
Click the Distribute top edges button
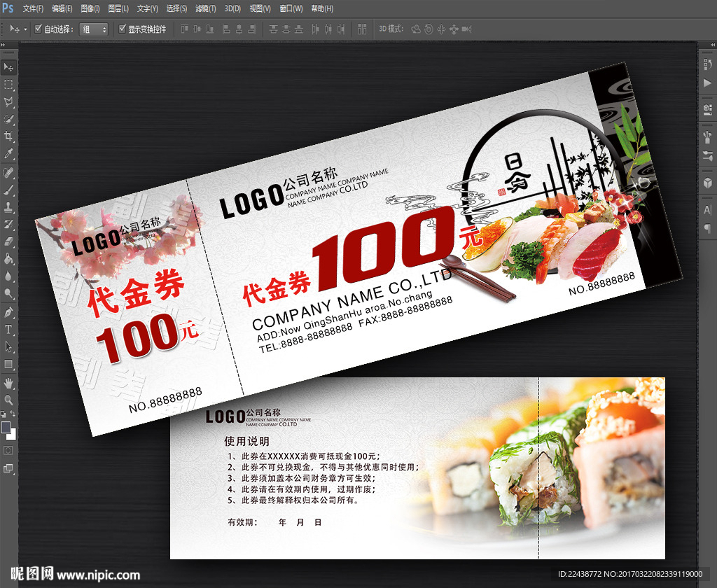pos(274,29)
